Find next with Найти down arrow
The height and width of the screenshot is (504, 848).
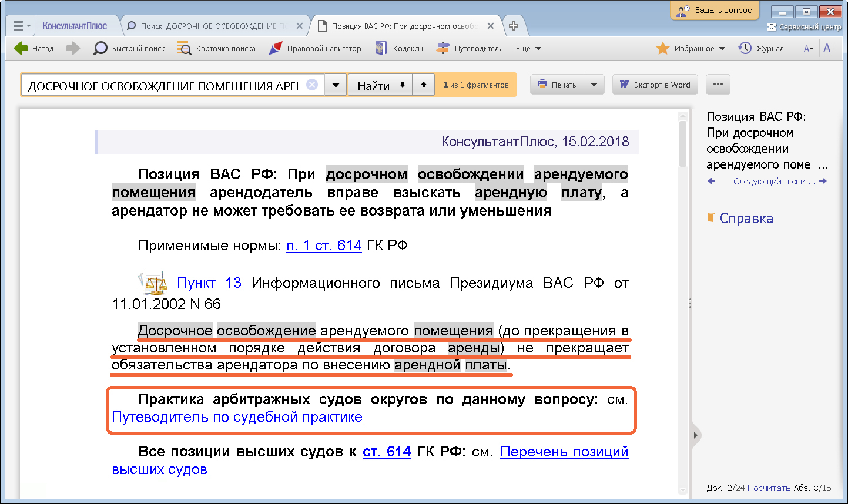coord(380,85)
